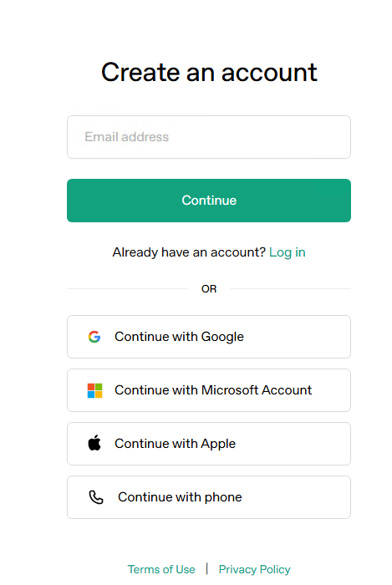Click the separator between the footer links
The width and height of the screenshot is (392, 585).
206,569
